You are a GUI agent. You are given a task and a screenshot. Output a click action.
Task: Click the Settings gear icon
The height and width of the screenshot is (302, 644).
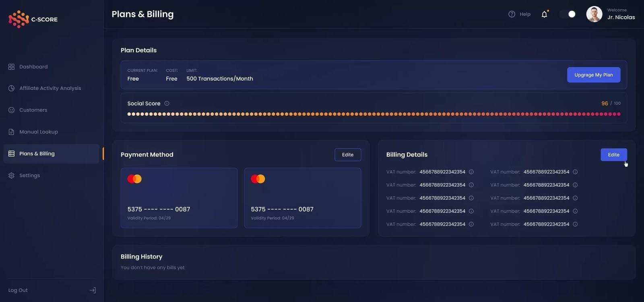(11, 176)
